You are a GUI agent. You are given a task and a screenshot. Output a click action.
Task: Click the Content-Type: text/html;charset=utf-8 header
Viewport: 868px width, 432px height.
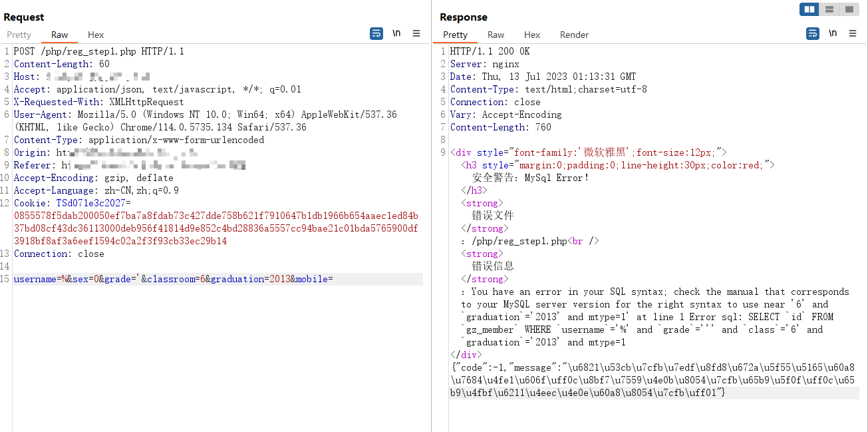(549, 89)
